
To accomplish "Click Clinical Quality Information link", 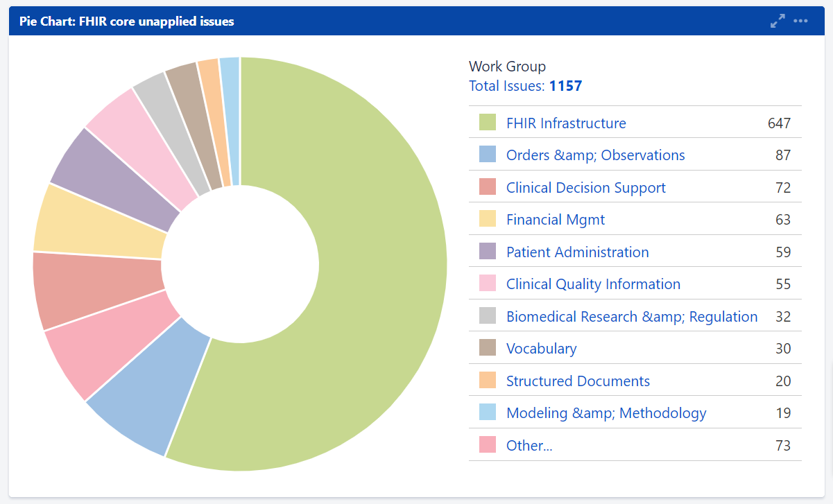I will coord(593,284).
